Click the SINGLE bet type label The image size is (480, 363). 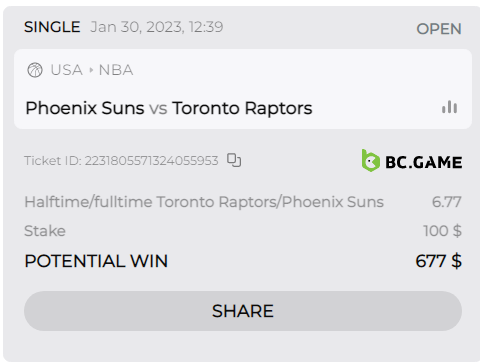pyautogui.click(x=52, y=27)
